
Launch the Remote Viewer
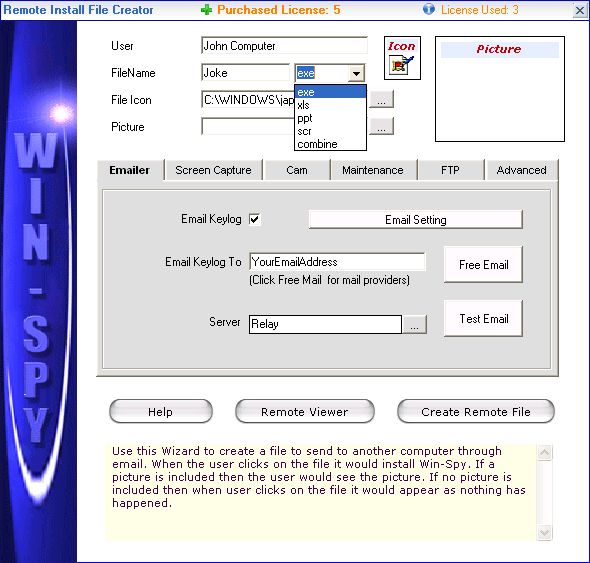(304, 411)
